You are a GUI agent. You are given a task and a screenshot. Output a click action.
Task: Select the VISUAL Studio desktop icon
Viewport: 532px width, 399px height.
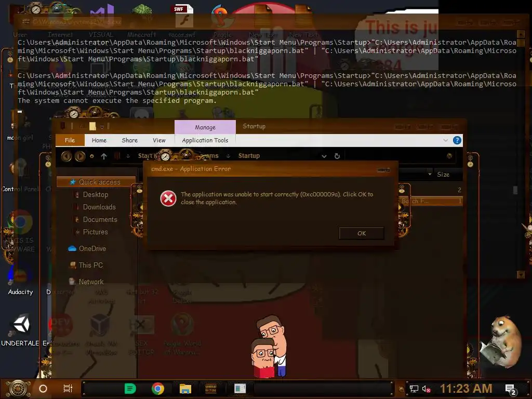pos(101,20)
